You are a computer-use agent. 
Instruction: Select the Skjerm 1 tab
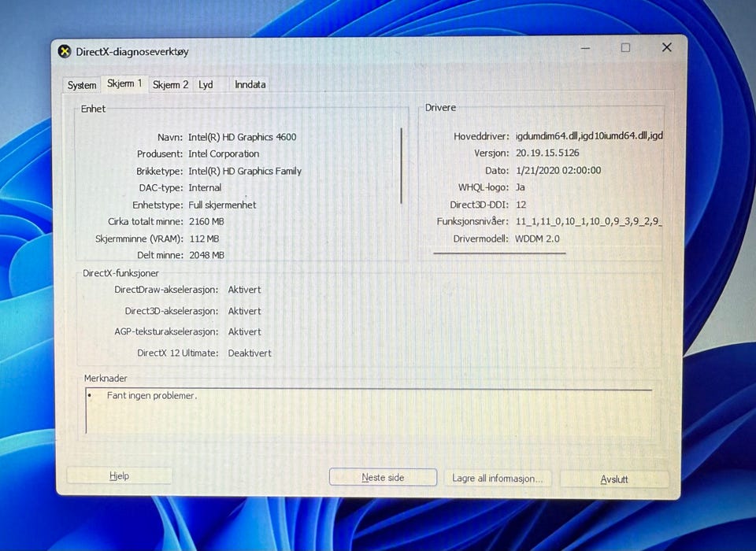point(124,83)
